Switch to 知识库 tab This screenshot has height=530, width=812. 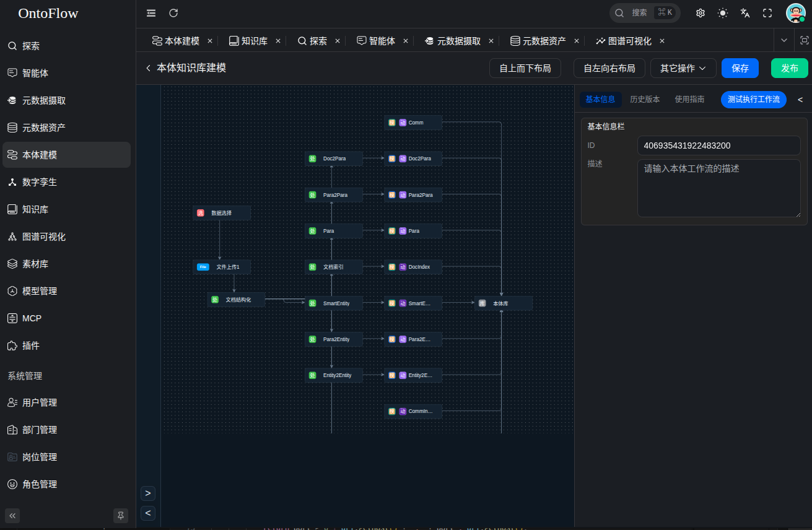click(248, 41)
